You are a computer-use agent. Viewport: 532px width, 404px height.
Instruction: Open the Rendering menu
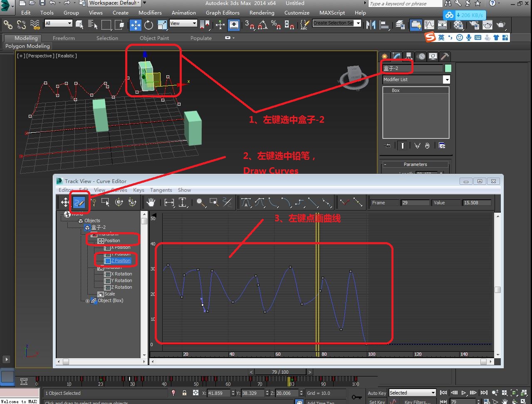(x=262, y=13)
